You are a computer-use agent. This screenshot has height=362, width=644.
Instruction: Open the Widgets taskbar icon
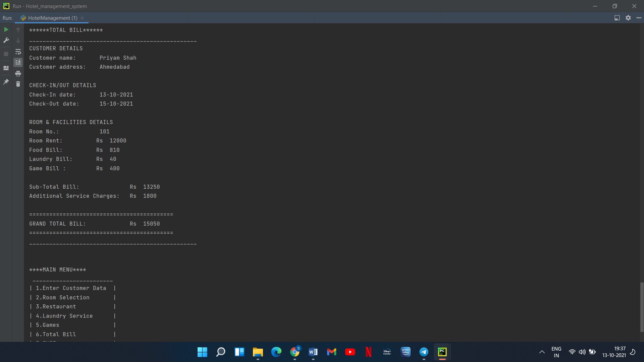239,352
